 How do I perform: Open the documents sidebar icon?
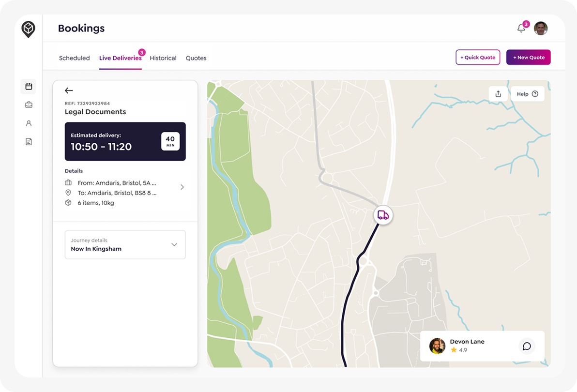pyautogui.click(x=29, y=142)
